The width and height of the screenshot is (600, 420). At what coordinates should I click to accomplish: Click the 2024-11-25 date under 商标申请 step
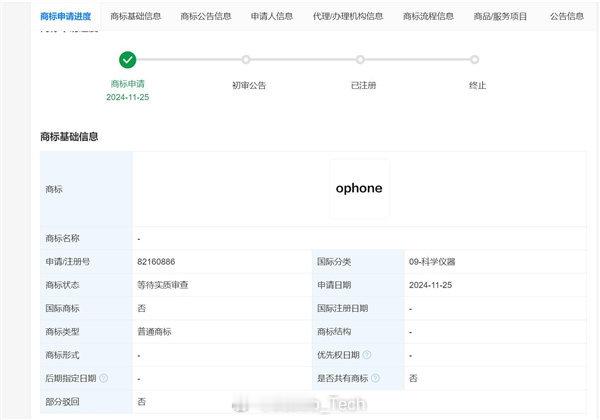click(127, 97)
